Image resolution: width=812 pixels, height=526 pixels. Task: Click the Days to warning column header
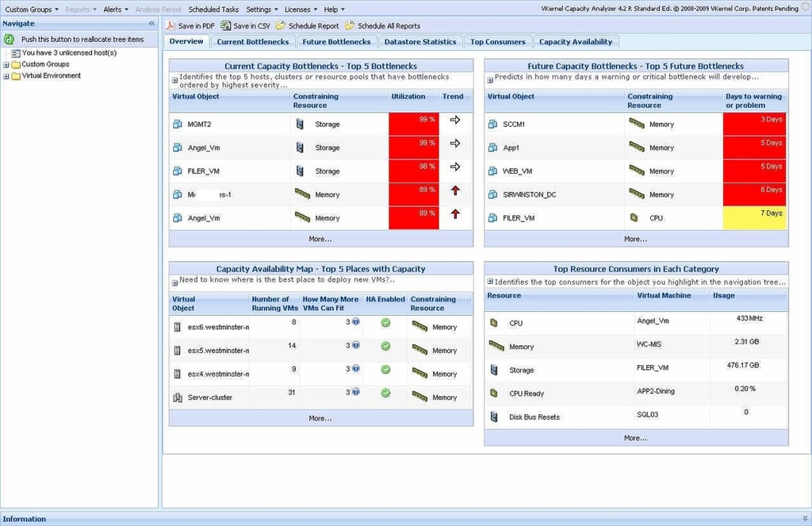tap(753, 101)
